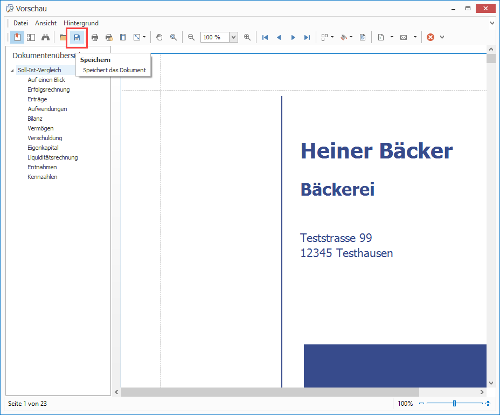This screenshot has width=500, height=415.
Task: Select Entnahmen tree entry
Action: click(x=42, y=167)
